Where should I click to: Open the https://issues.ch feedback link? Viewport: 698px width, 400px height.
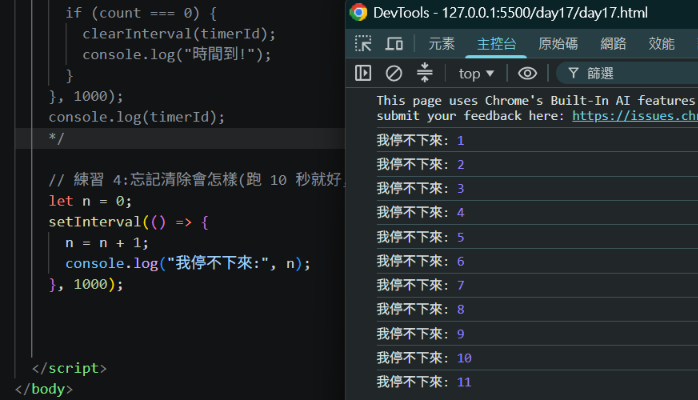[635, 116]
